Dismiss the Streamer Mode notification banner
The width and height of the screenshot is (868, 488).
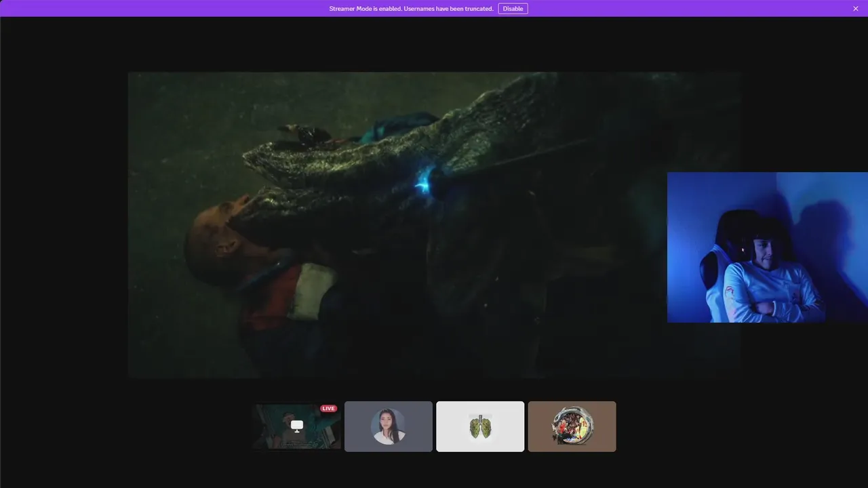coord(856,9)
